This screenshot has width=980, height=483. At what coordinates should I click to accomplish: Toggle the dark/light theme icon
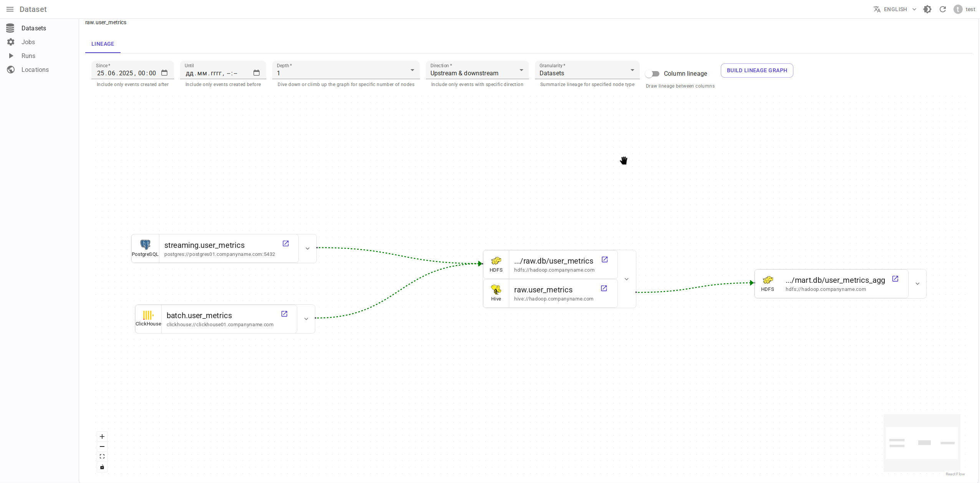click(x=927, y=9)
